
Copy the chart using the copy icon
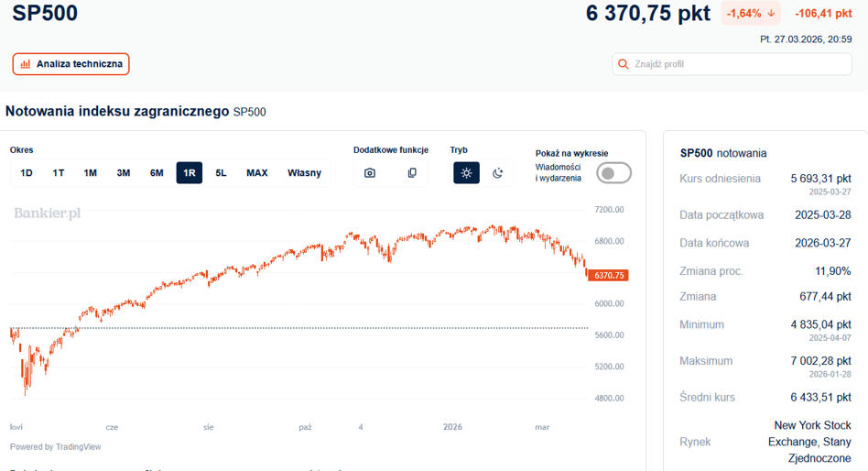[412, 173]
